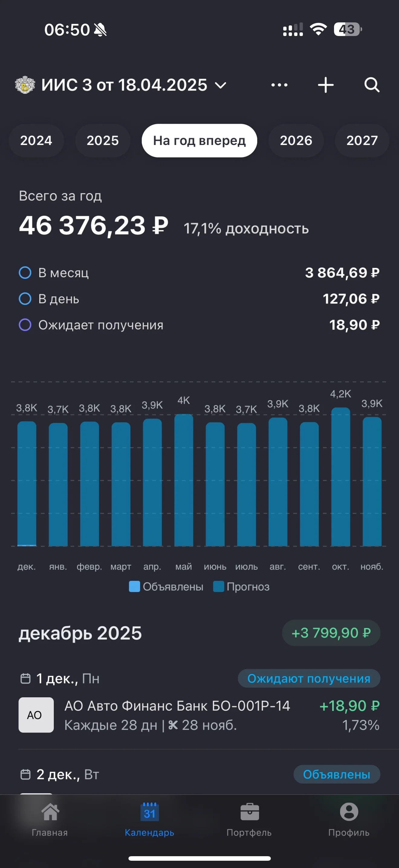The image size is (399, 868).
Task: Select the нояб. bar in the chart
Action: 372,482
